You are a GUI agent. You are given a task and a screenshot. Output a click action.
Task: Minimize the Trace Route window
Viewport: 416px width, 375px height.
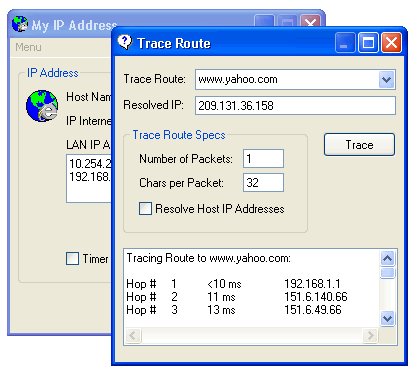345,43
